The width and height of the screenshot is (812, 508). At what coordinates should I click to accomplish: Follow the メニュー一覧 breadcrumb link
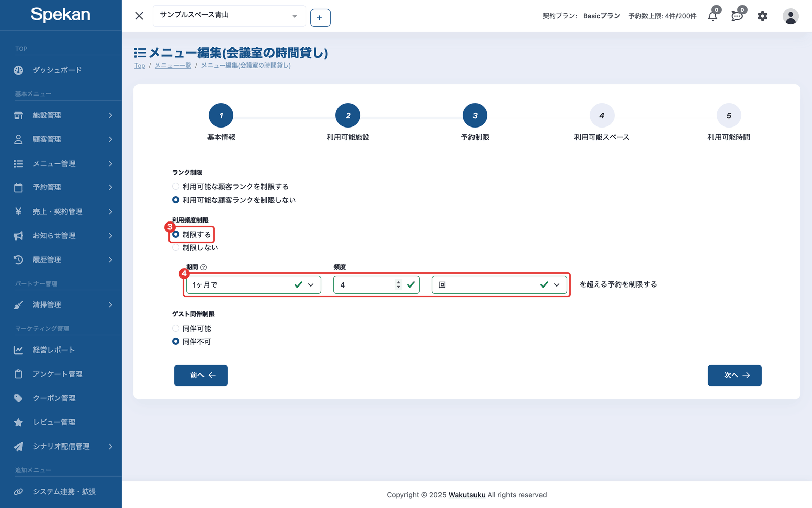tap(173, 66)
